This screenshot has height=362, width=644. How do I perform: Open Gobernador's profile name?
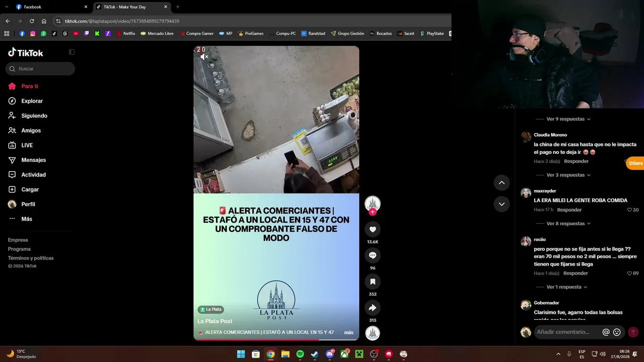coord(546,303)
